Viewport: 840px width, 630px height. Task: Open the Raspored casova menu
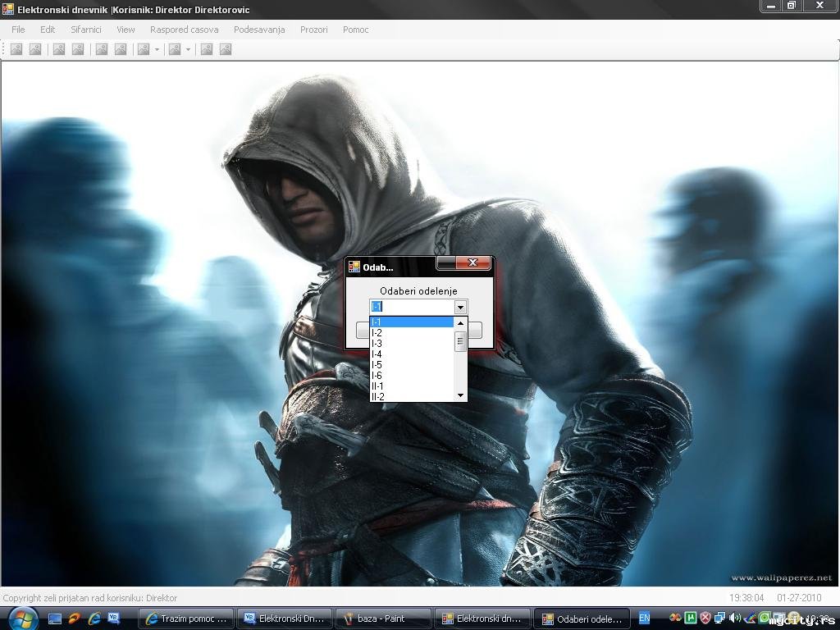[185, 30]
